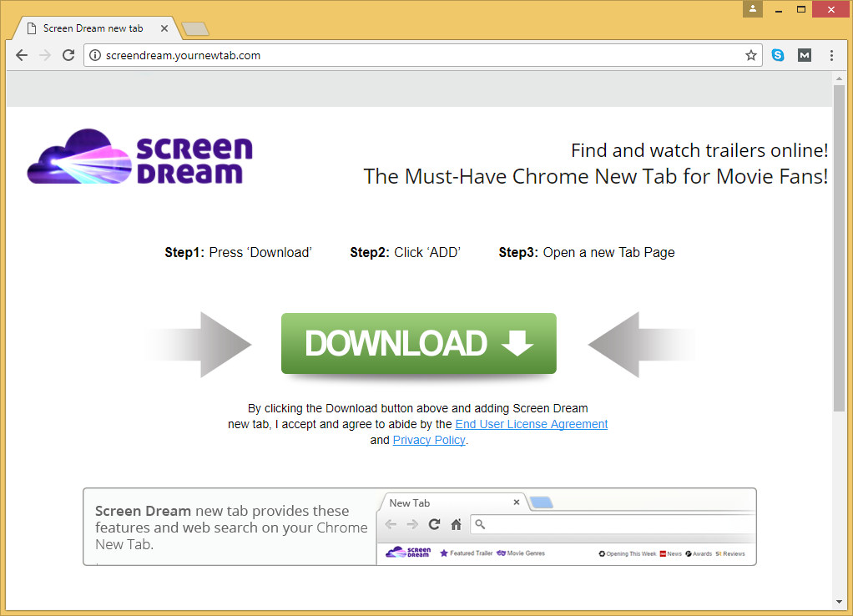Click the browser forward arrow
853x616 pixels.
point(45,55)
